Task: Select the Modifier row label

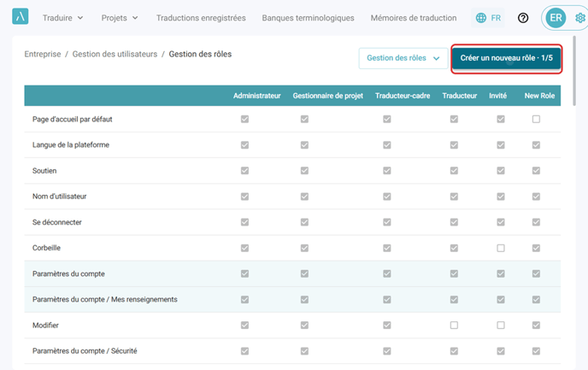Action: (x=45, y=326)
